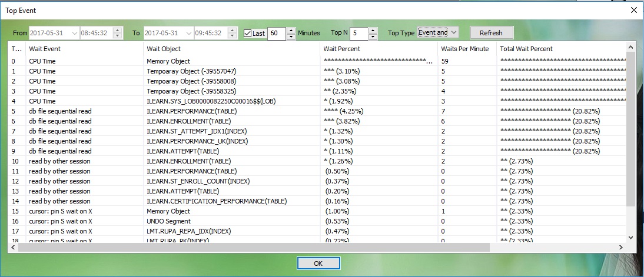Close the Top Event dialog window
Viewport: 644px width, 277px height.
[x=633, y=10]
